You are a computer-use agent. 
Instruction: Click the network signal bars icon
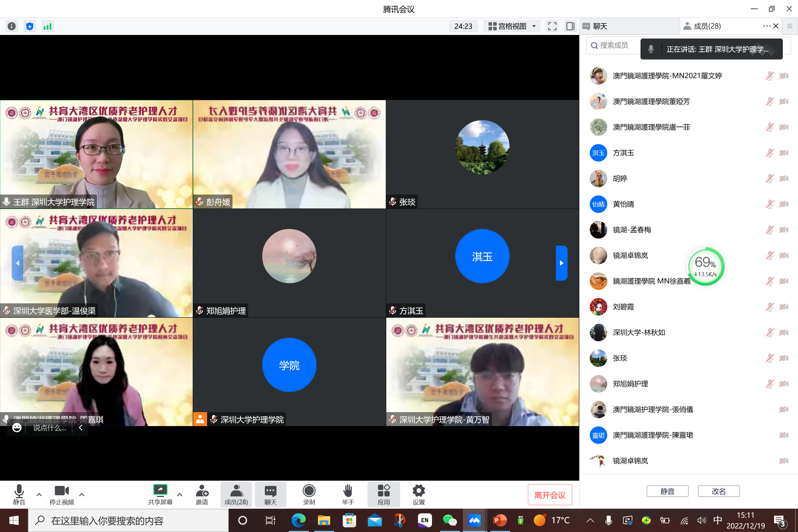coord(48,26)
